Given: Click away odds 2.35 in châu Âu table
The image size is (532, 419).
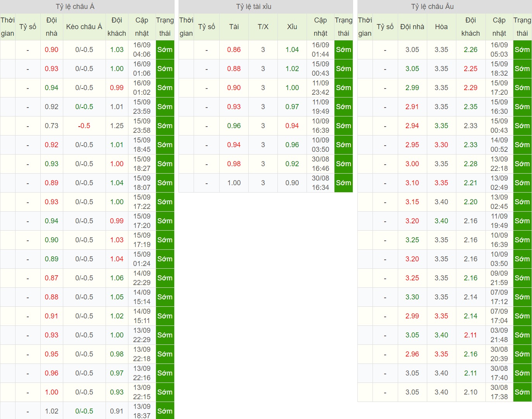Looking at the screenshot, I should click(471, 107).
